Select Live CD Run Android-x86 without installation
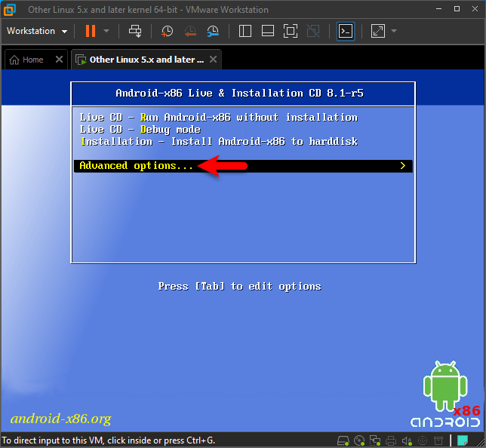The width and height of the screenshot is (486, 448). (219, 118)
